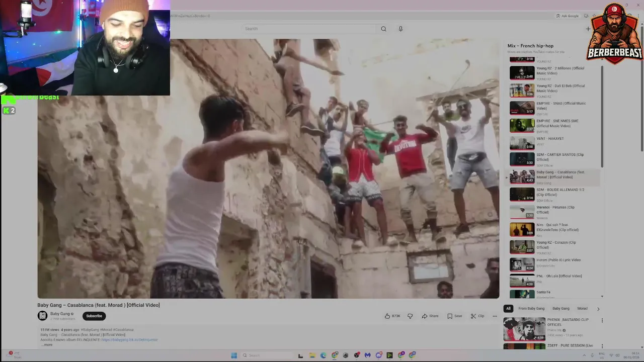Play SDM - CARTIER SANTOS from mix
This screenshot has width=644, height=362.
coord(553,159)
